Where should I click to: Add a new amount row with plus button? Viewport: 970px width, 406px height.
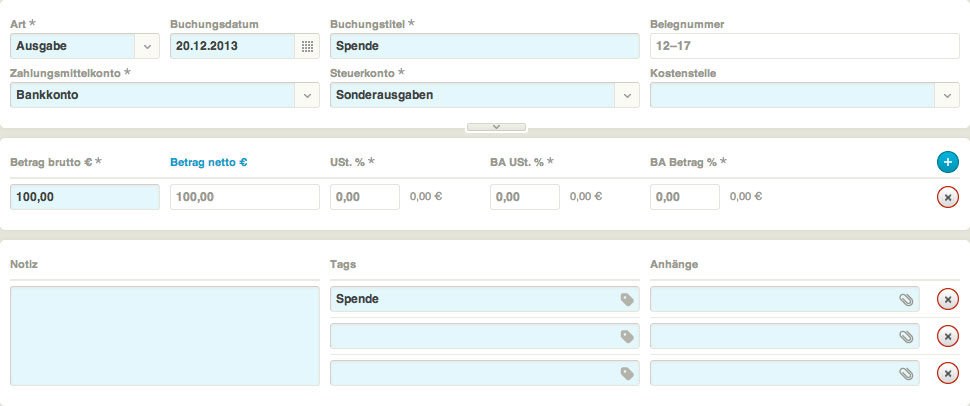(x=947, y=162)
